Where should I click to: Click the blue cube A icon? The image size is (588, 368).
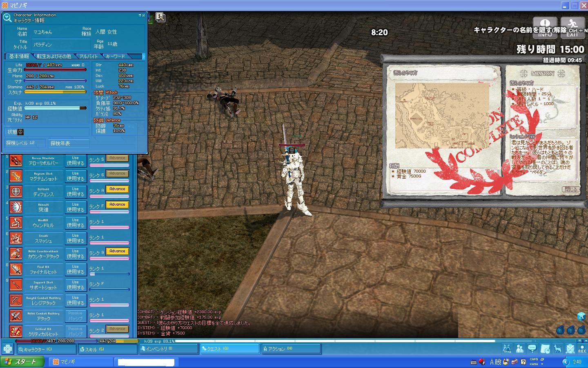coord(581,316)
